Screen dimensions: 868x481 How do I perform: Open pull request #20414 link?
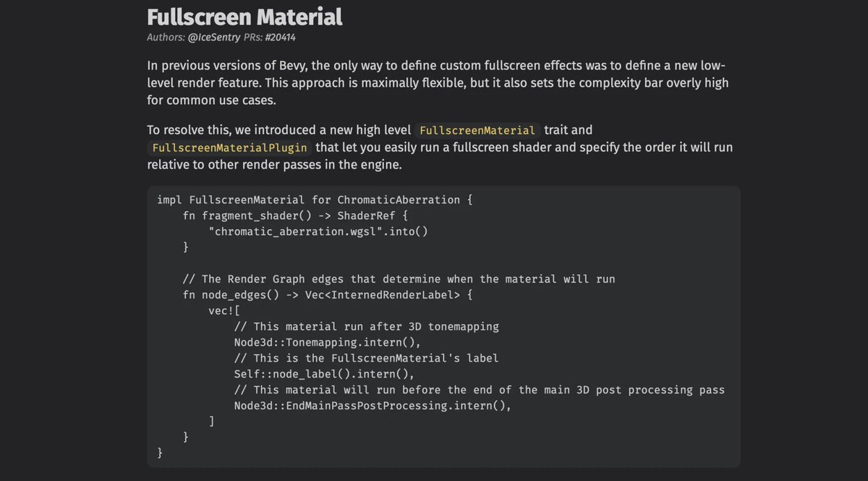(x=281, y=37)
